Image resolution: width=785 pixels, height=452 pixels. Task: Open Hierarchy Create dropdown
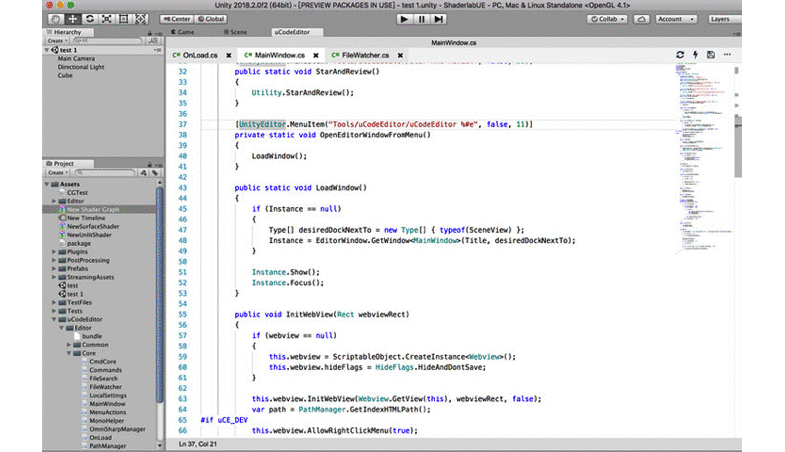point(57,41)
